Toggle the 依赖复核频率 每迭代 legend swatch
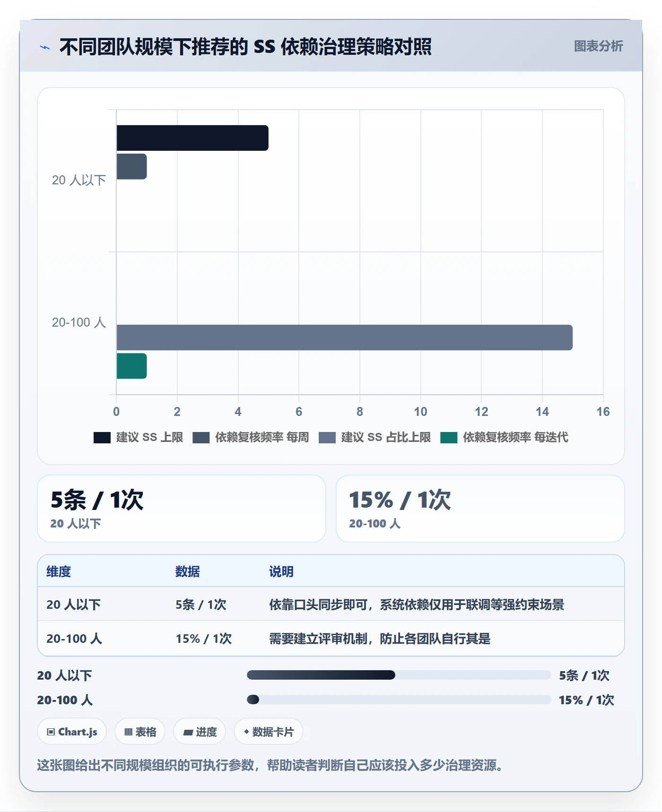 click(449, 438)
